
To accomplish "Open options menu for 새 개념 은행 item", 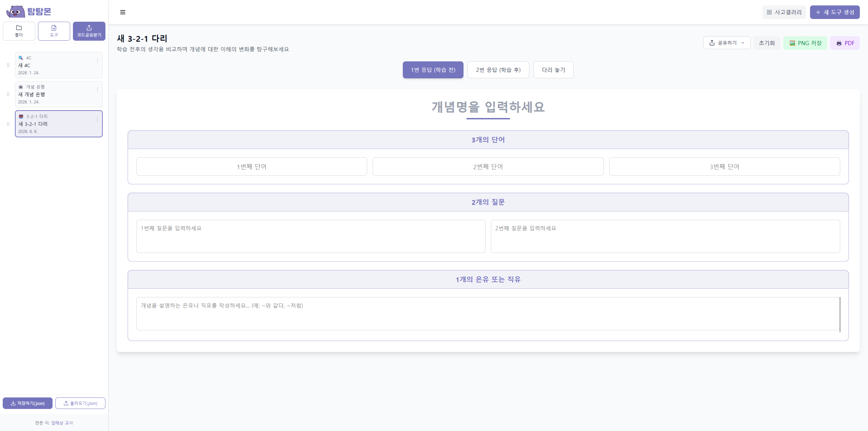I will [x=97, y=90].
